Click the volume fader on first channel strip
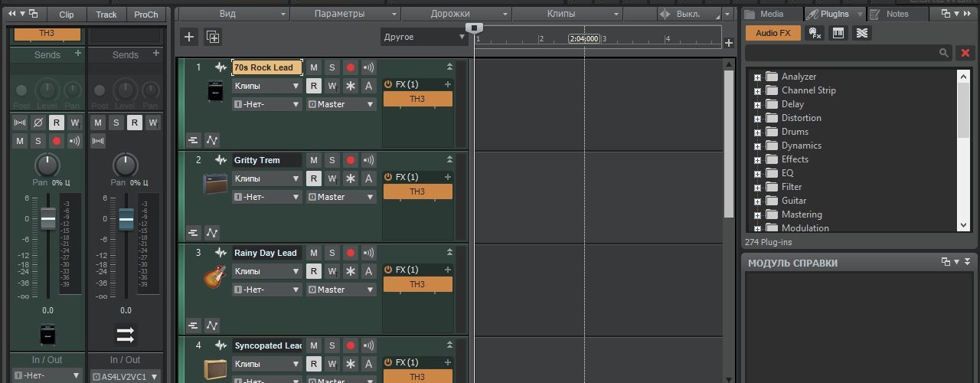The image size is (980, 383). point(48,220)
